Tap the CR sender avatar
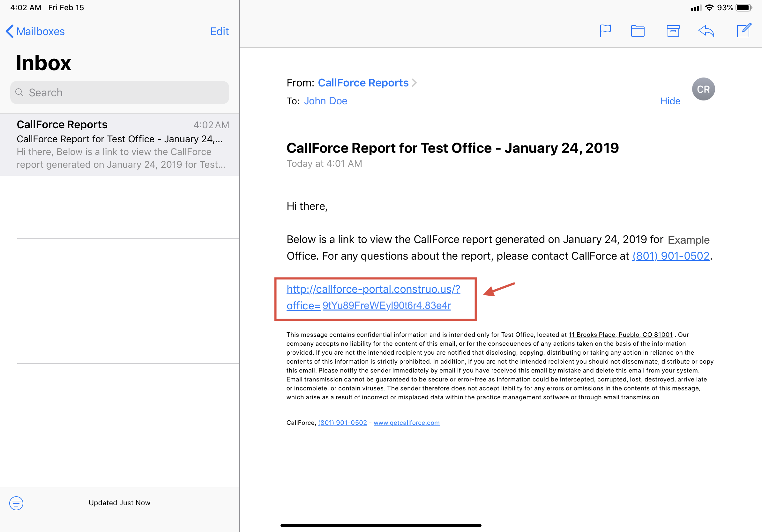Viewport: 762px width, 532px height. [703, 89]
